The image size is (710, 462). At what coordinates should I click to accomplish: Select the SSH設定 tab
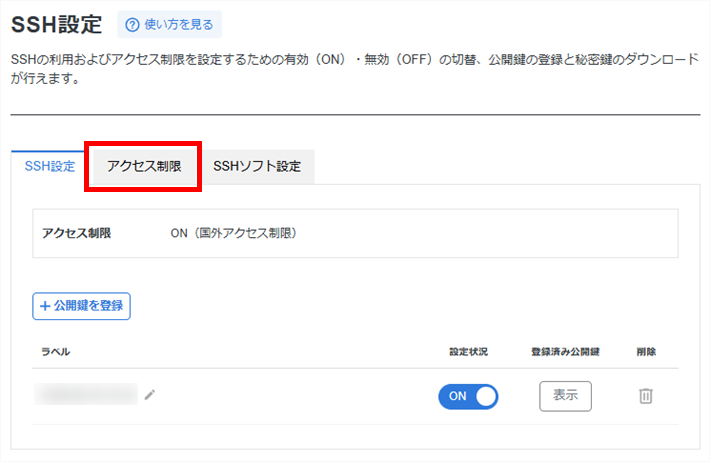tap(49, 166)
